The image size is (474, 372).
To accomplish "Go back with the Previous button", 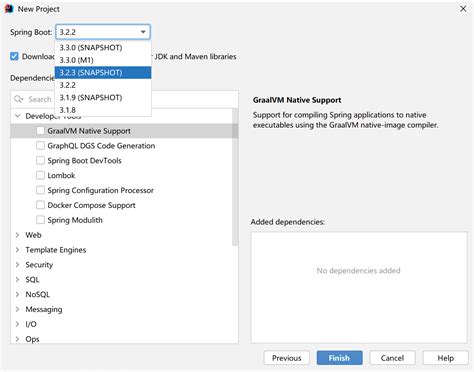I will 287,358.
